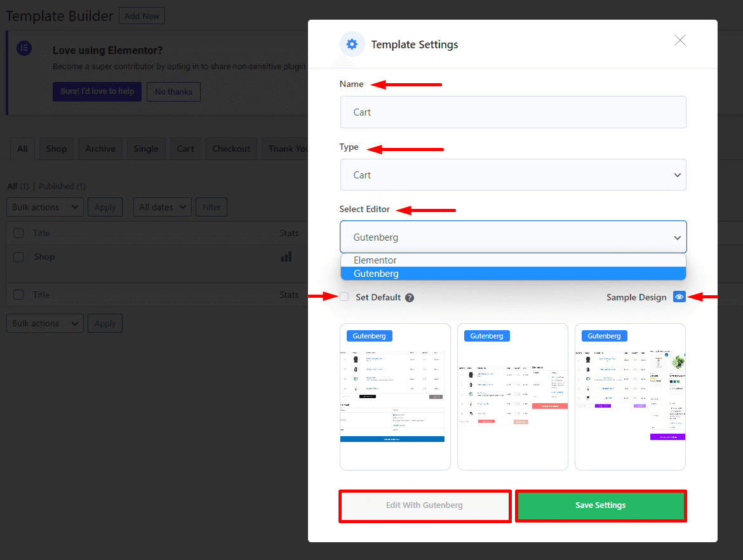Enable the Set Default checkbox

(344, 297)
